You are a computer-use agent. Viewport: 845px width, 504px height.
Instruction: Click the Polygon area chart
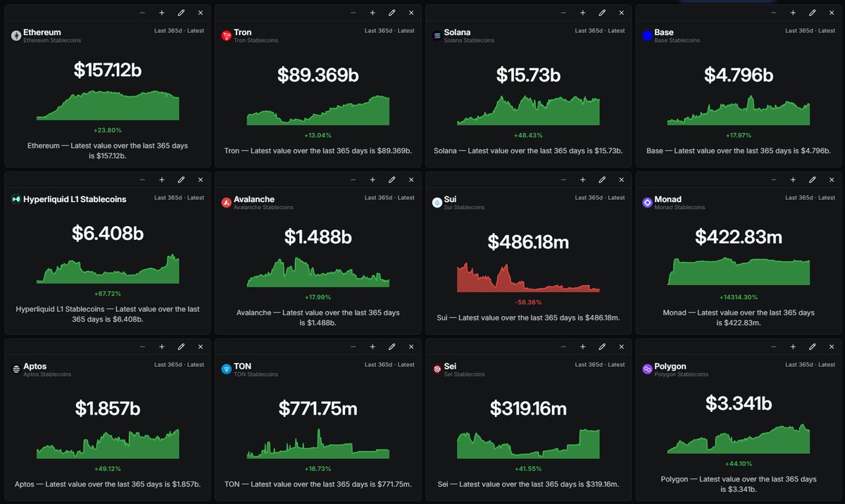[739, 439]
